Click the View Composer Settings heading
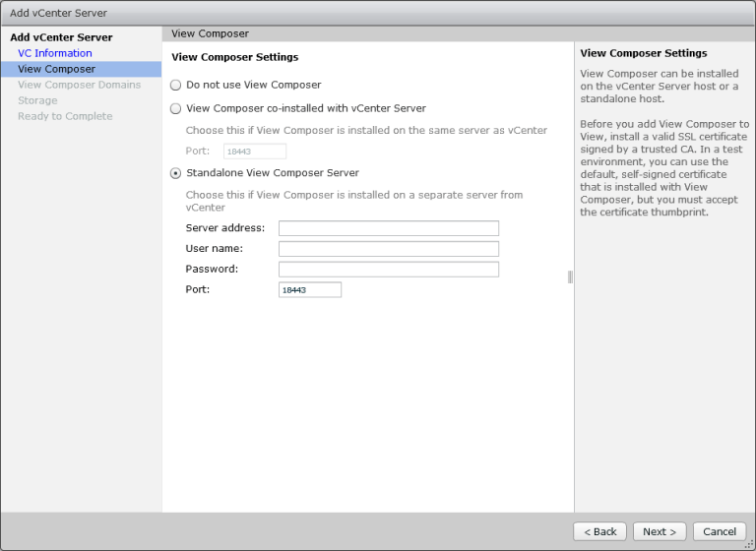756x551 pixels. point(235,57)
